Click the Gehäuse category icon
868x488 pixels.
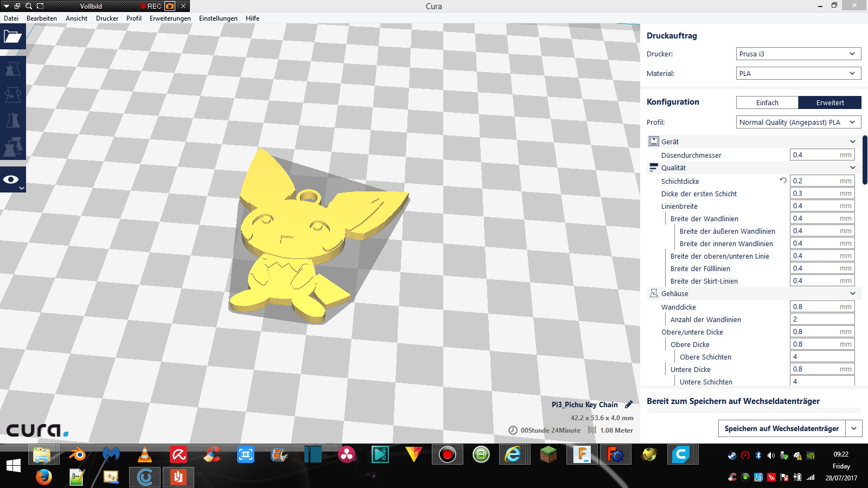654,293
